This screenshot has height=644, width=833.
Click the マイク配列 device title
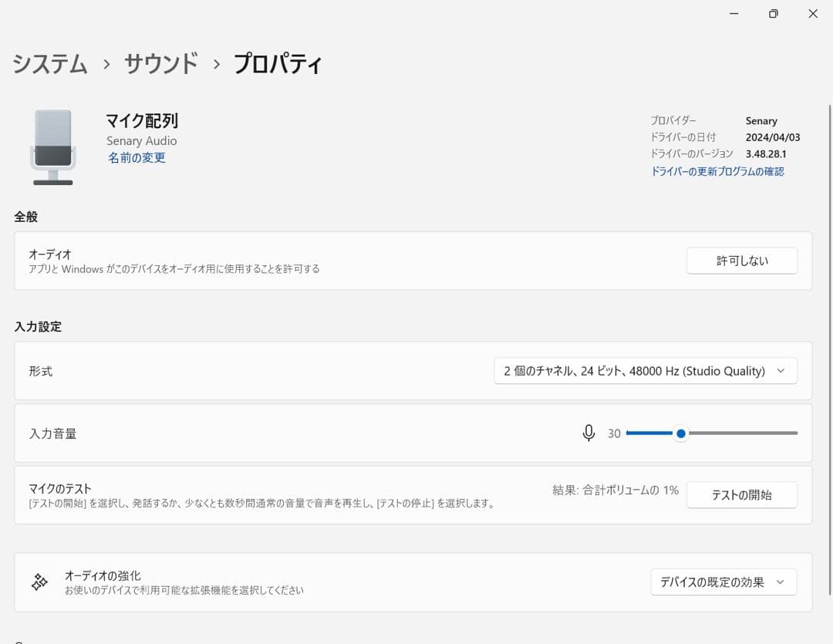coord(141,120)
